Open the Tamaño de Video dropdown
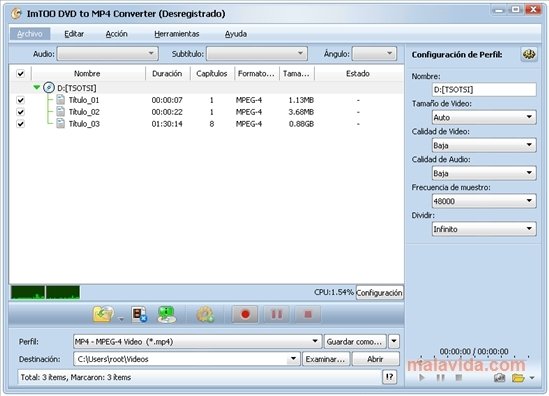 tap(484, 117)
